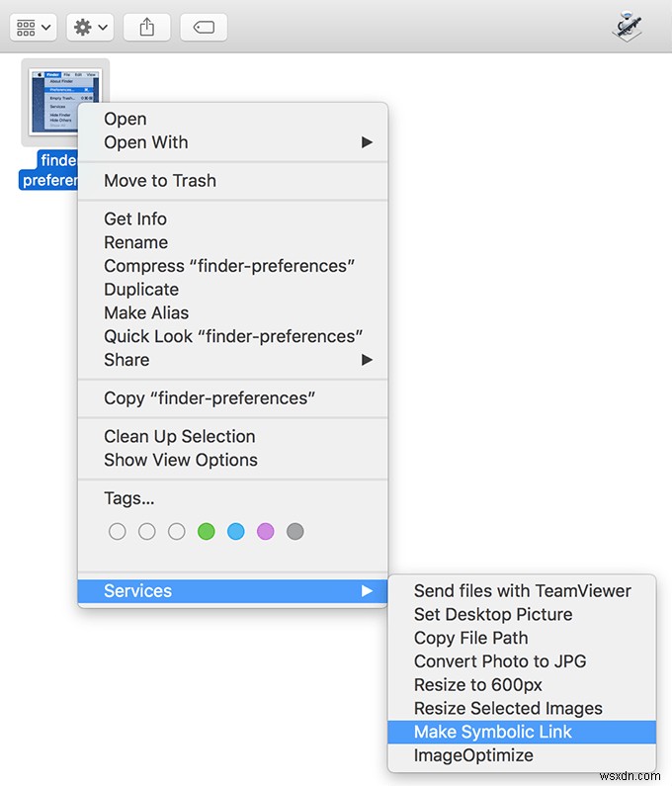Expand the Share submenu arrow
The image size is (672, 786).
pos(367,360)
